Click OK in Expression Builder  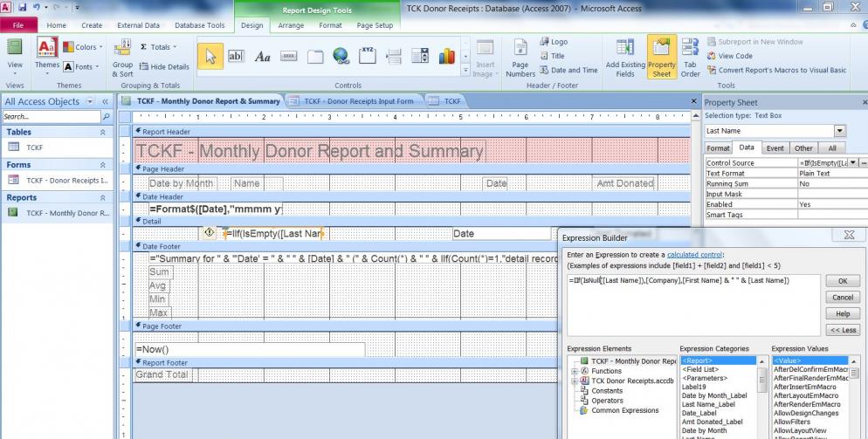point(843,281)
